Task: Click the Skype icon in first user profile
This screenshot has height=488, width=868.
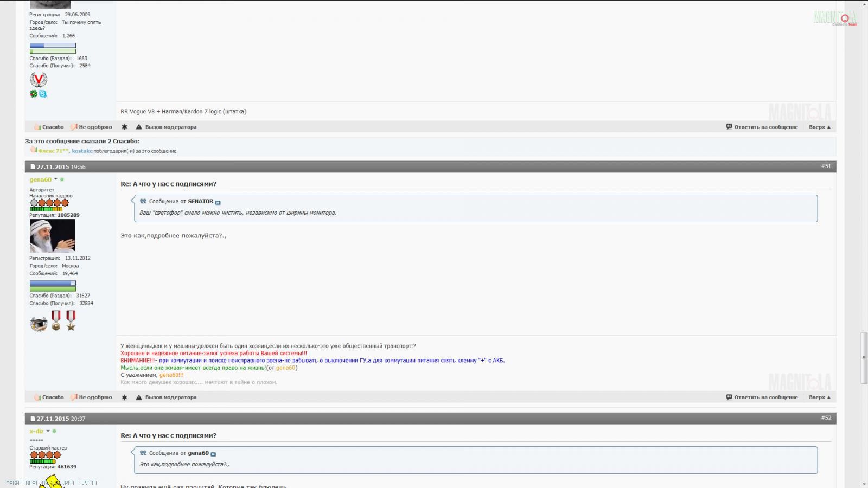Action: coord(43,94)
